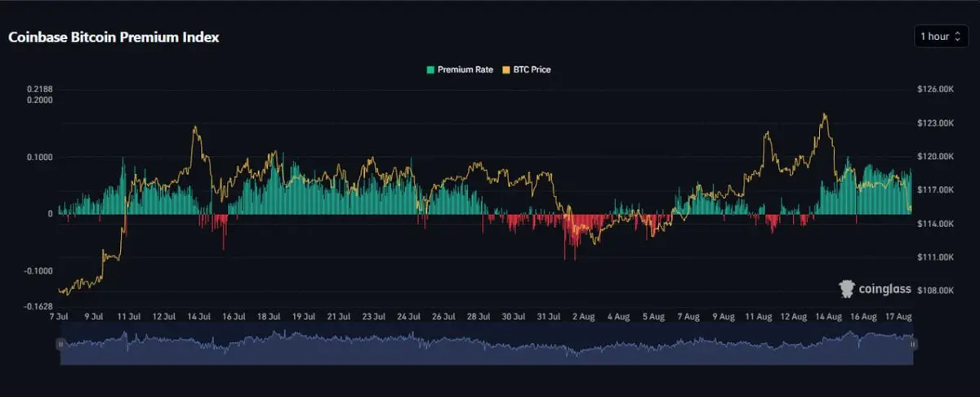Click the 18 Jul x-axis label
Viewport: 980px width, 397px height.
point(269,315)
